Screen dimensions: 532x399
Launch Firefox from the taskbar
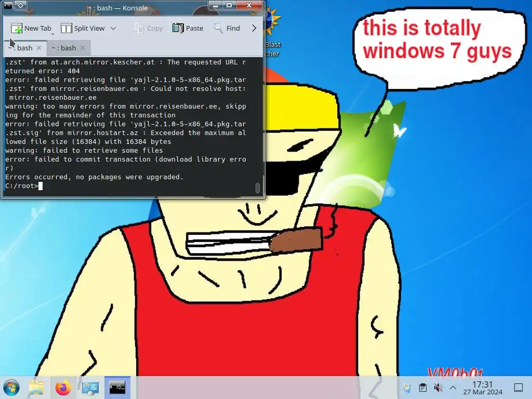(63, 388)
